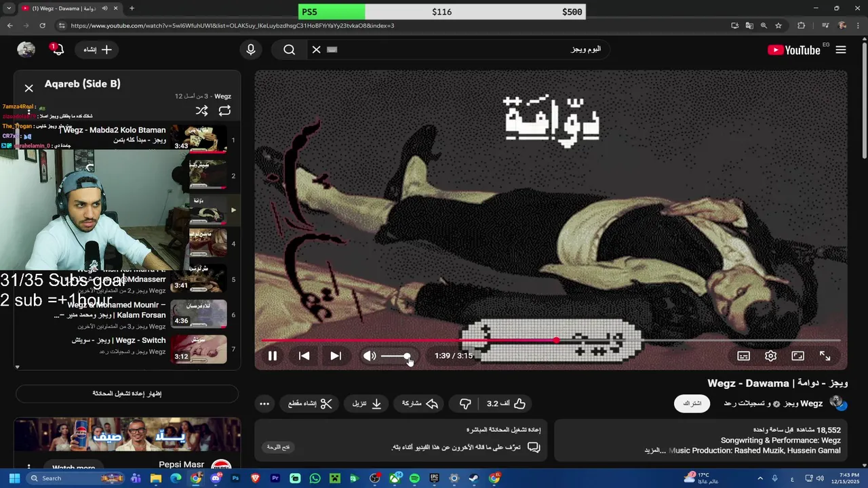Switch the video to full screen

coord(825,356)
